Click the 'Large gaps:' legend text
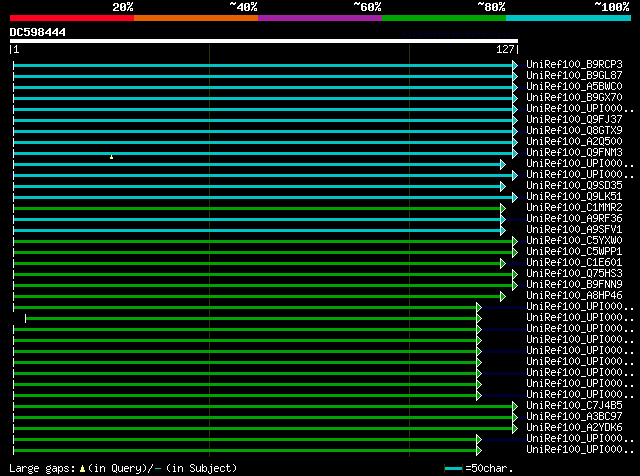 42,468
